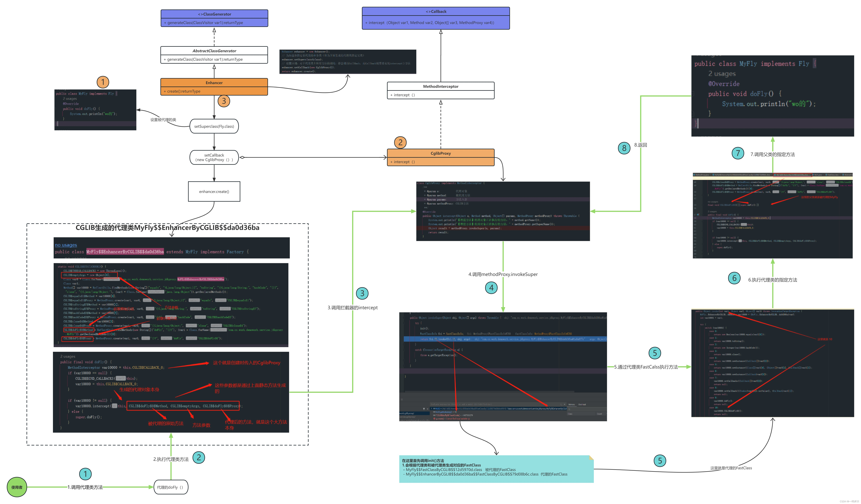The height and width of the screenshot is (504, 861).
Task: Click the green 使用者 circle
Action: click(x=17, y=487)
